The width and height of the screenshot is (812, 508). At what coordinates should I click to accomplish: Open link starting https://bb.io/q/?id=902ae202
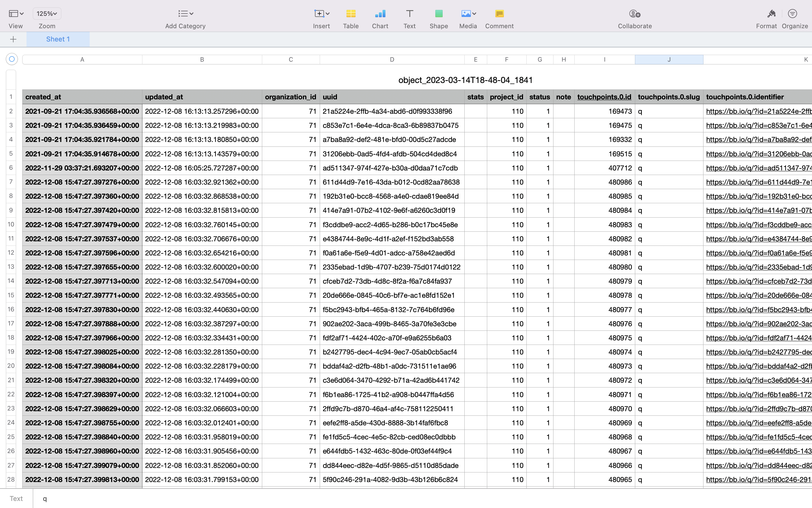pos(758,324)
